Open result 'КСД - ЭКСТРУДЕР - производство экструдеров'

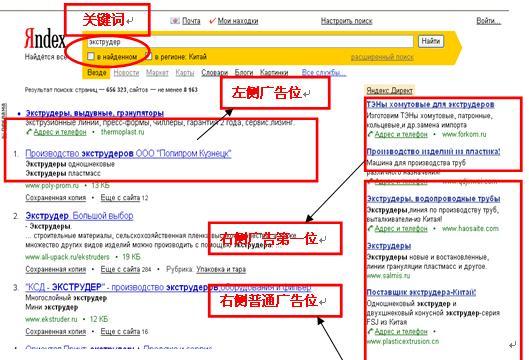tap(168, 287)
